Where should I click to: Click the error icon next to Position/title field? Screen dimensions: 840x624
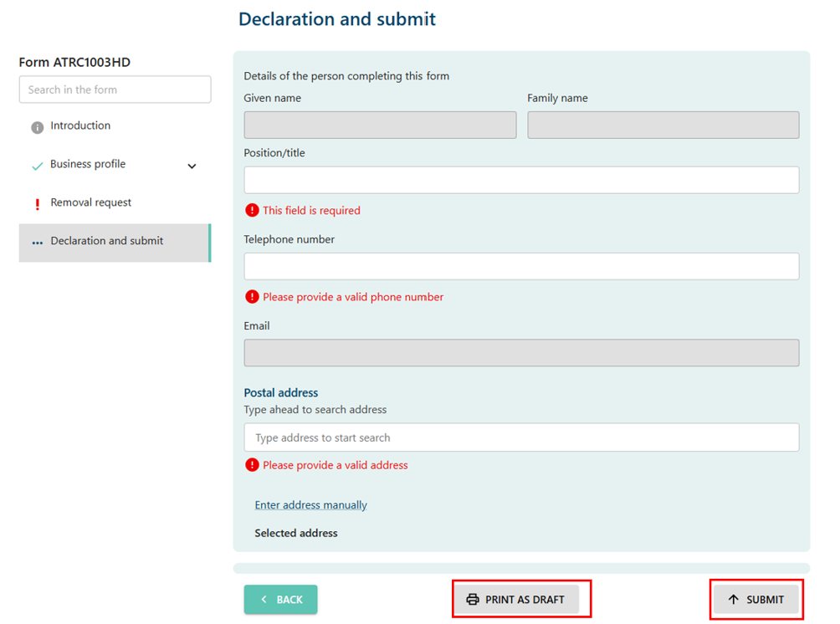252,210
